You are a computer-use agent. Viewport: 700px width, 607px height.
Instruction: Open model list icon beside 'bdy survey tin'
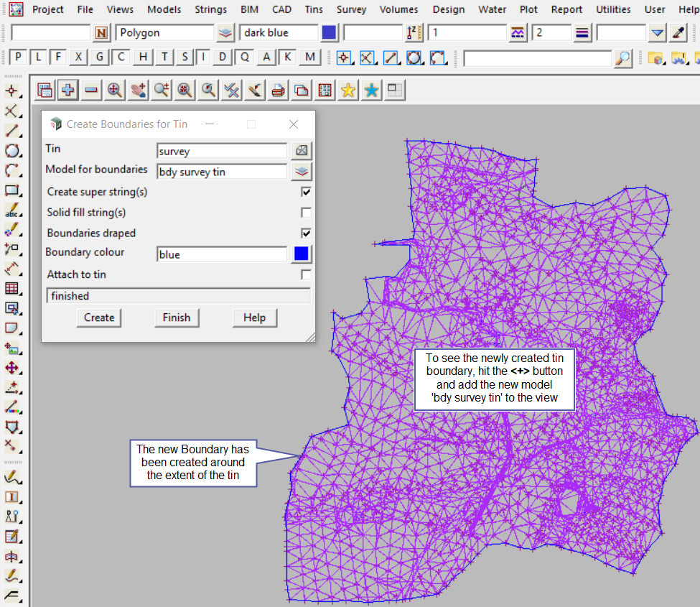click(302, 172)
